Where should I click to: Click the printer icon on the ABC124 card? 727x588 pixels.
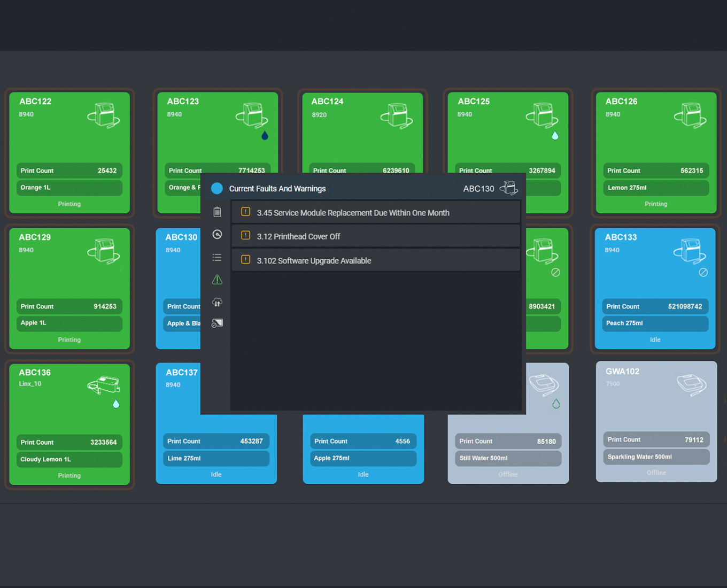[x=397, y=115]
